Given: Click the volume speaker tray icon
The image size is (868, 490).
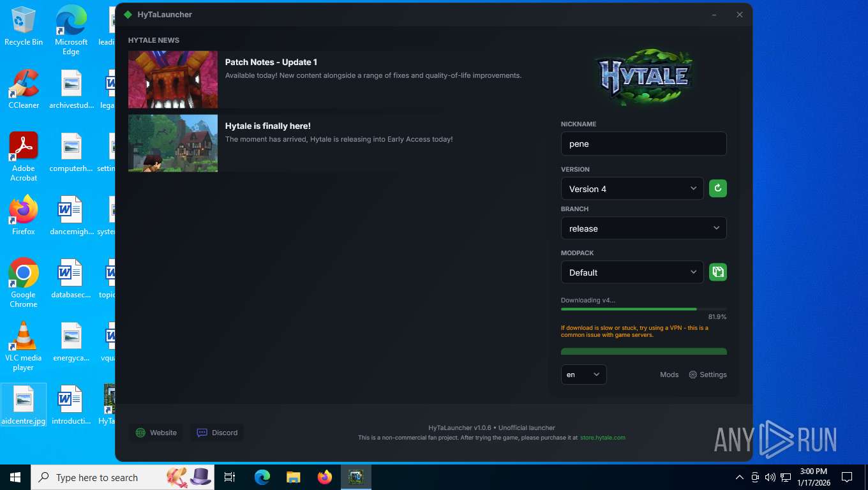Looking at the screenshot, I should coord(770,477).
